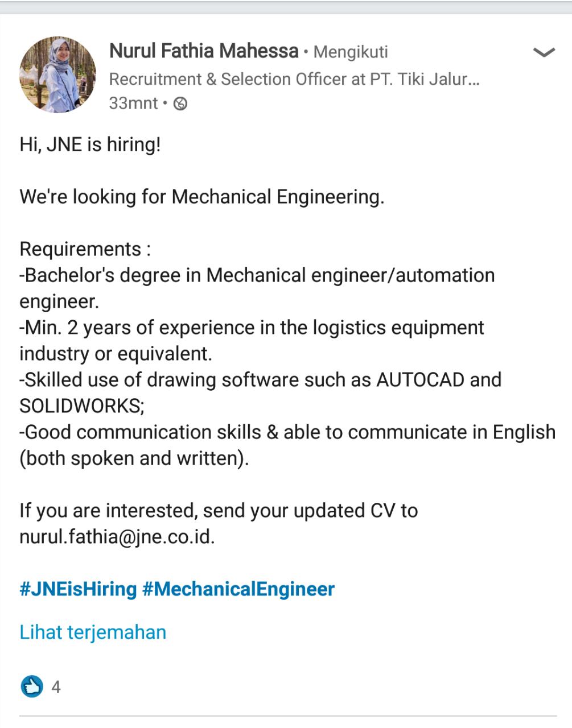Screen dimensions: 572x728
Task: Click the 'We're looking for Mechanical Engineering' sentence
Action: (202, 197)
